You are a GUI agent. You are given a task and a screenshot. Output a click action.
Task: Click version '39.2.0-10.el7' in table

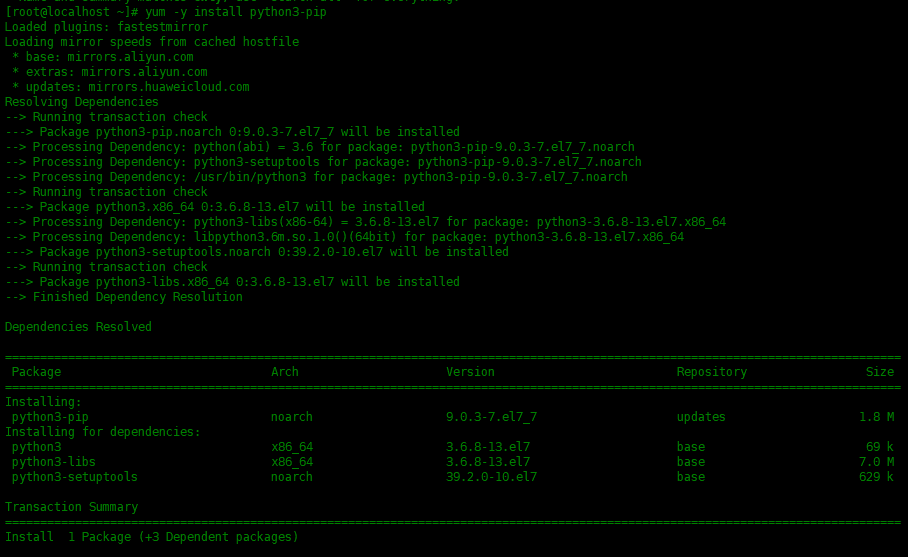[492, 478]
